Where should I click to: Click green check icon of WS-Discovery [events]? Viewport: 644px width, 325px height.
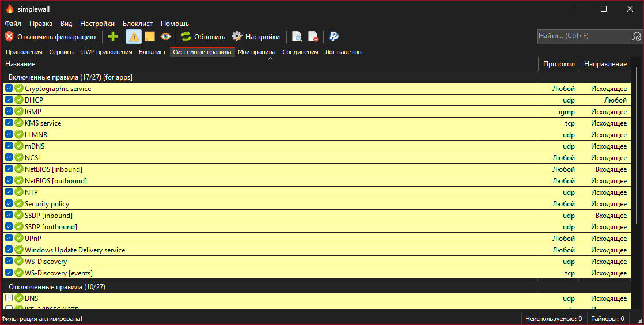click(19, 273)
